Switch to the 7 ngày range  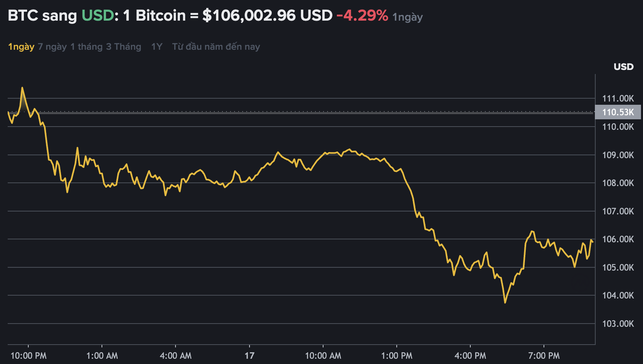[52, 47]
